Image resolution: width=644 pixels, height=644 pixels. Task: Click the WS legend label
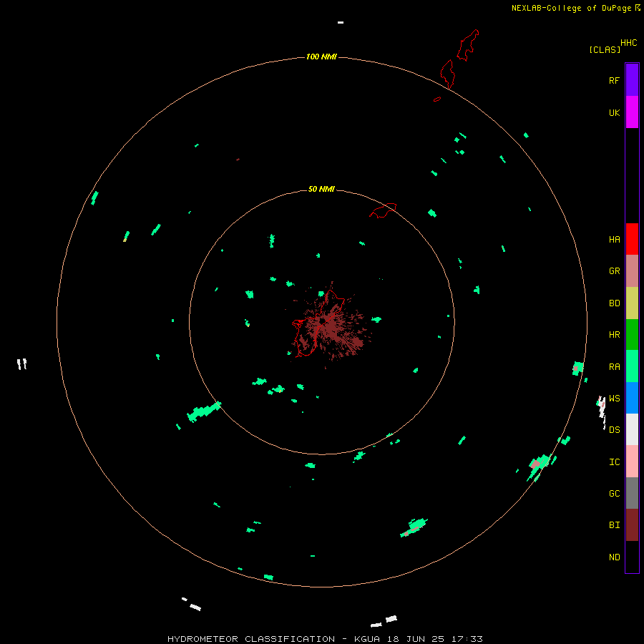(614, 398)
